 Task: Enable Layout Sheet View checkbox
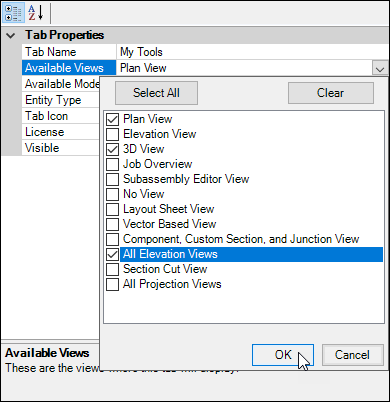[x=112, y=209]
